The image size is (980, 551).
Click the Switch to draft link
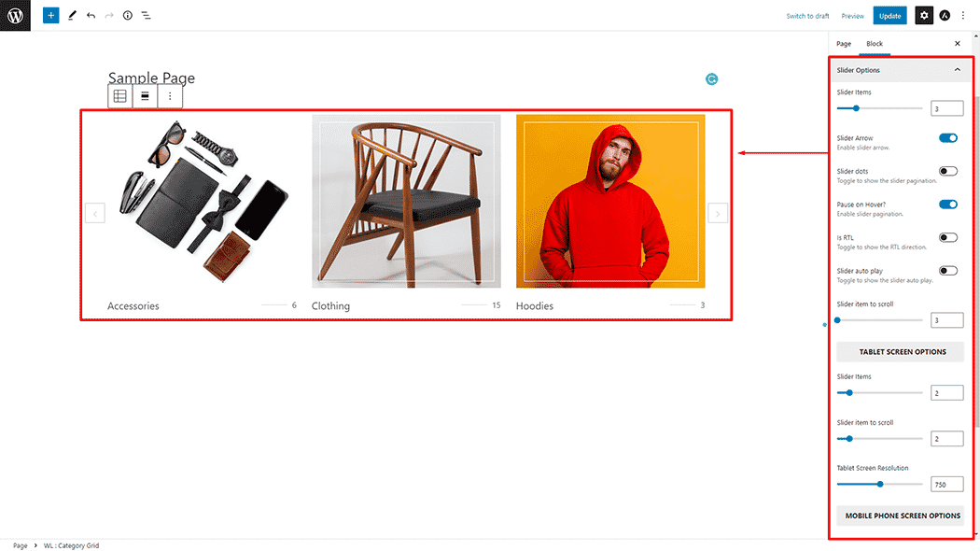[x=807, y=16]
